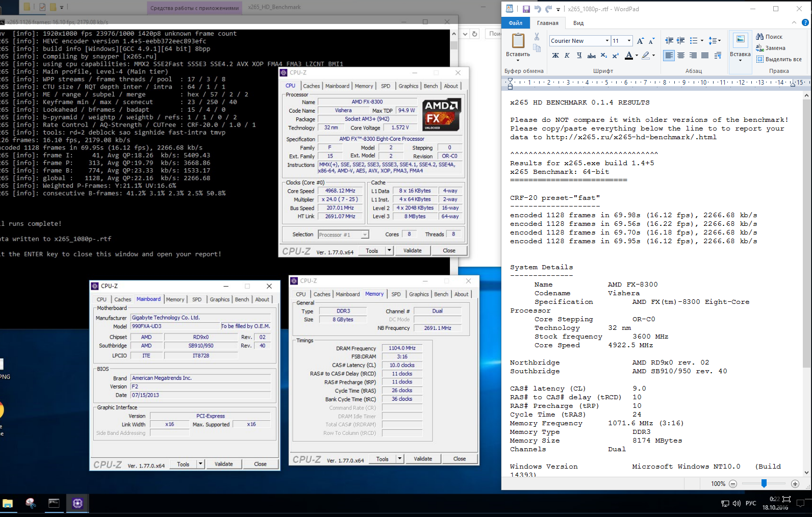
Task: Open WordPad help with question mark icon
Action: (805, 23)
